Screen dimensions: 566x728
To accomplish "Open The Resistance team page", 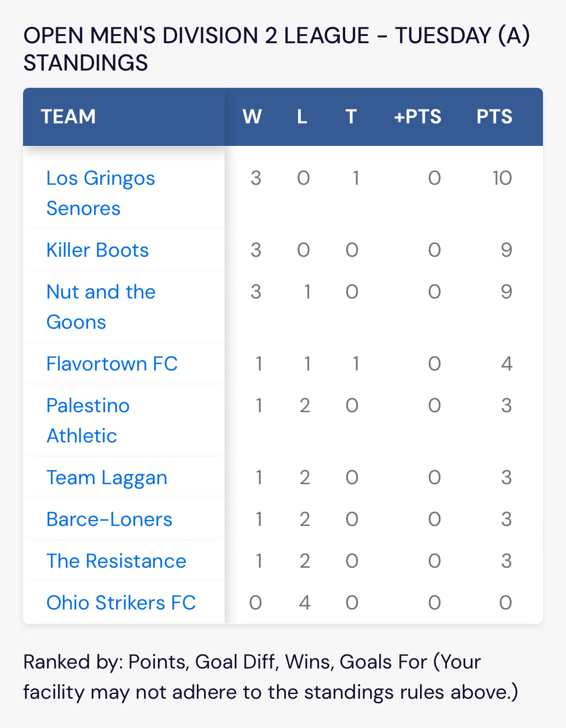I will (116, 561).
